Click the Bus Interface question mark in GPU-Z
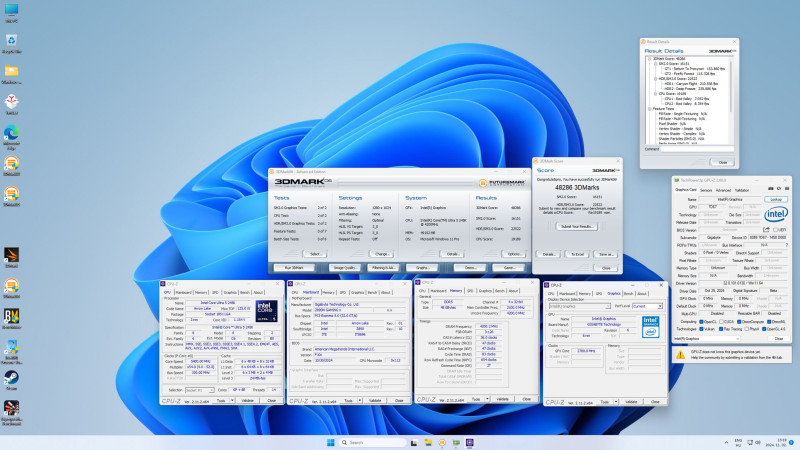 click(786, 245)
